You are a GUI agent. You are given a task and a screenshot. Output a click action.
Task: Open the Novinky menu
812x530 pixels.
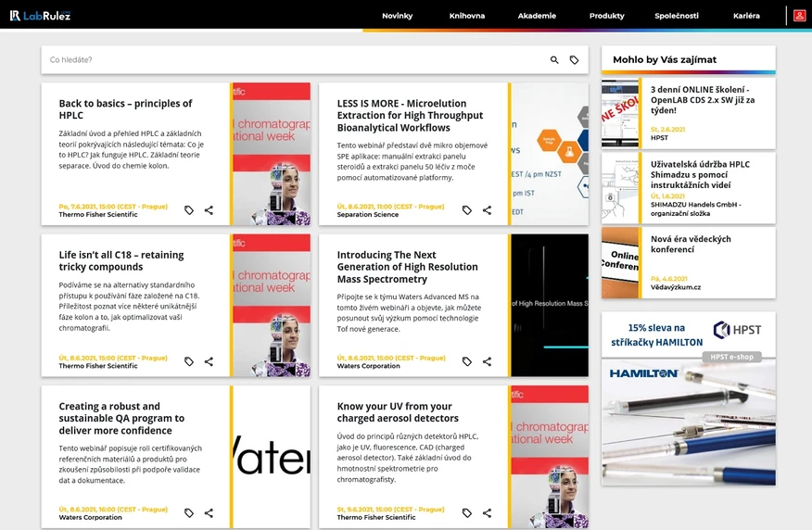398,16
